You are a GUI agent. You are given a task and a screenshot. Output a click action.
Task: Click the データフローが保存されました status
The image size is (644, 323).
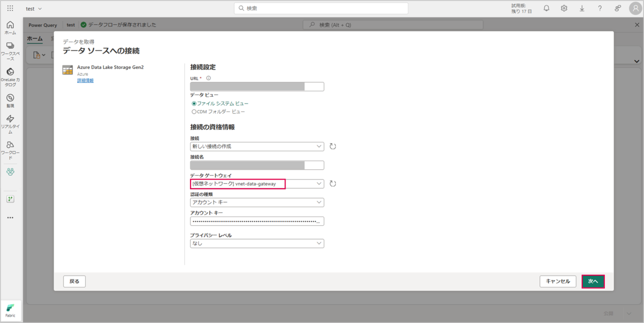[x=119, y=25]
